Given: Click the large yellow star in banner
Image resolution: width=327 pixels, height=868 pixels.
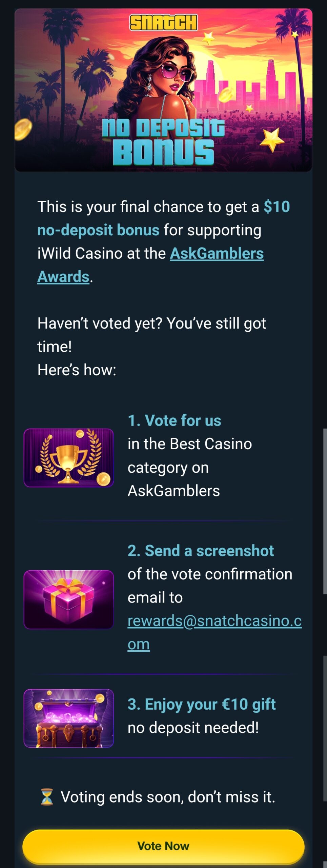Looking at the screenshot, I should tap(271, 140).
